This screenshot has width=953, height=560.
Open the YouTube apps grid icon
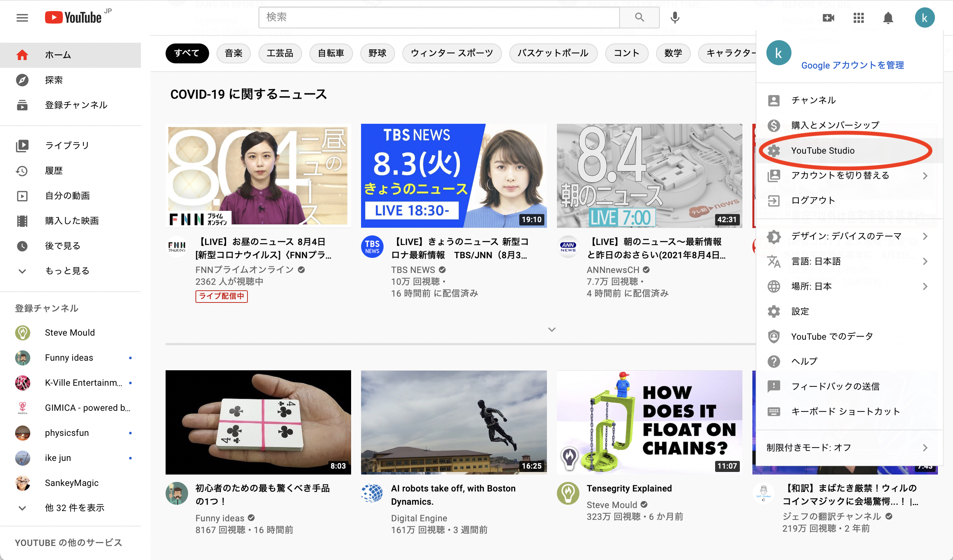tap(859, 17)
